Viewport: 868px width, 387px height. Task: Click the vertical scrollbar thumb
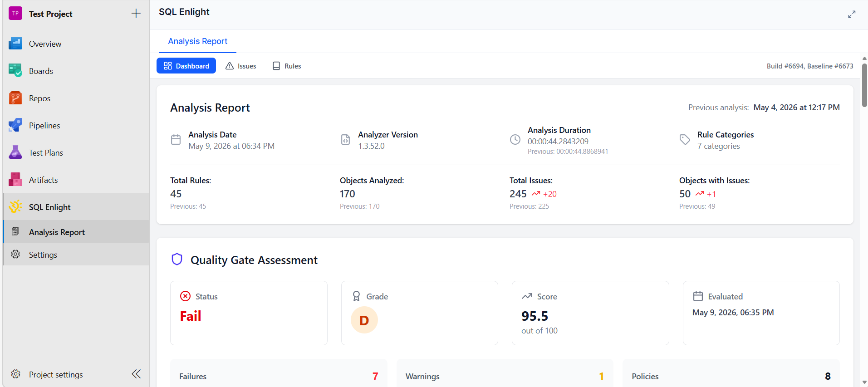click(x=864, y=85)
